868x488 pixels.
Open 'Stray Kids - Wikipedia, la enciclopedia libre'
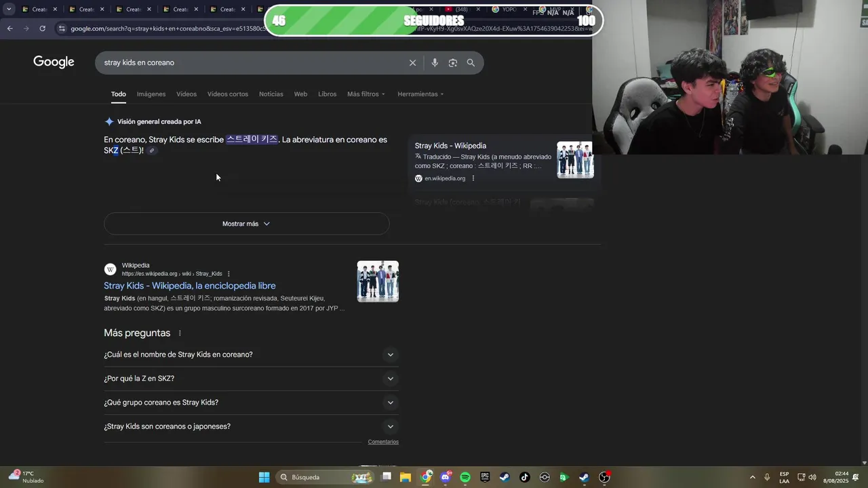point(190,286)
